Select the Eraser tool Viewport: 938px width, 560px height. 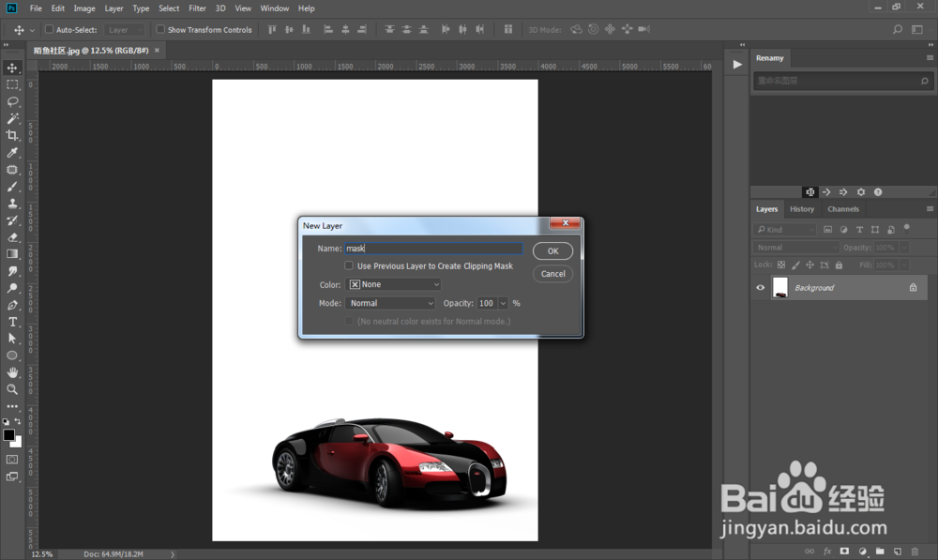point(13,237)
